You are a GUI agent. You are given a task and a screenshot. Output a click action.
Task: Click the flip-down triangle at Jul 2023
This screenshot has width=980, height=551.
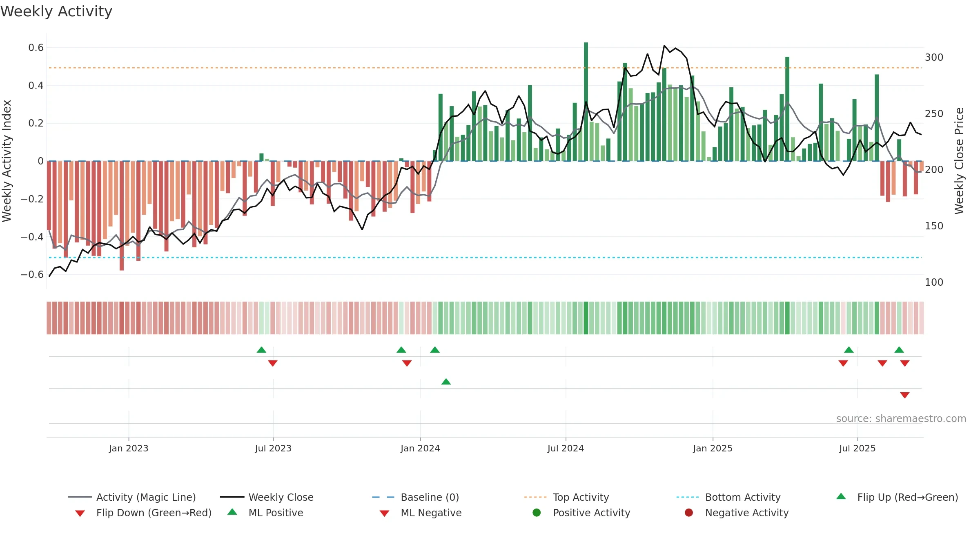(273, 363)
